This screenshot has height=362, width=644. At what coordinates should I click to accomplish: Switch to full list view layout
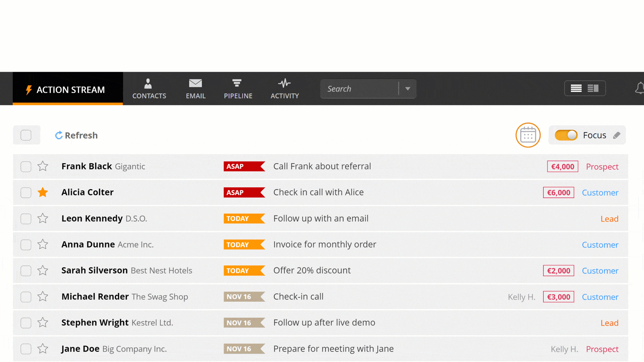tap(576, 88)
